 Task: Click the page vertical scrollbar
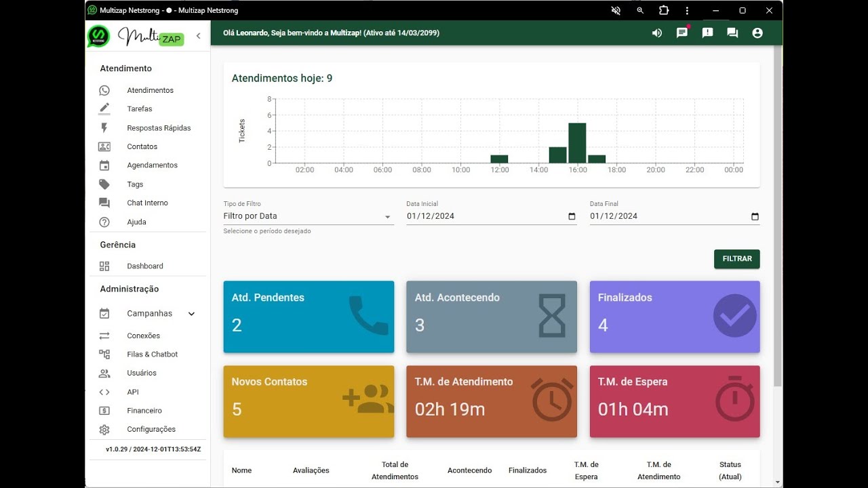tap(778, 217)
